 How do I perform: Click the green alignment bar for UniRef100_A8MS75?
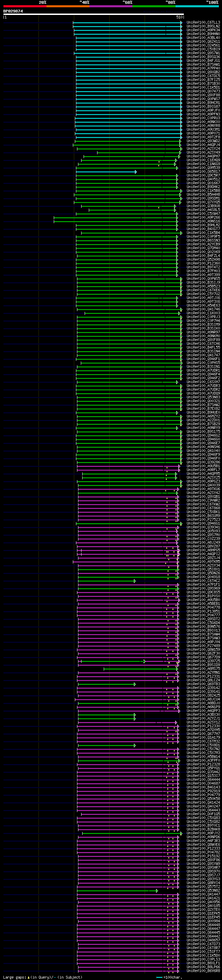coord(141,669)
